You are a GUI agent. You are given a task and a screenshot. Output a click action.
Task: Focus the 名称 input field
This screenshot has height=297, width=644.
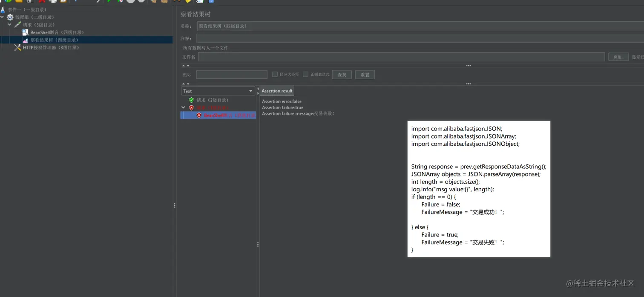pyautogui.click(x=420, y=26)
